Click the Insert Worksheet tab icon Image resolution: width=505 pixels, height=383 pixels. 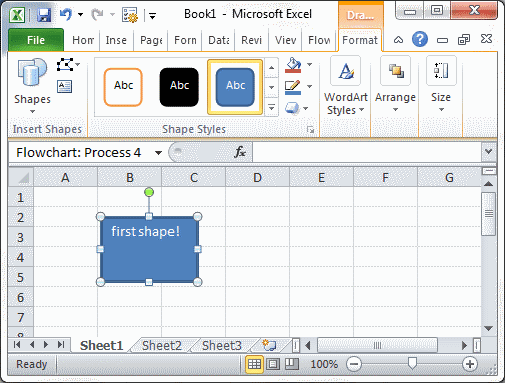click(269, 345)
